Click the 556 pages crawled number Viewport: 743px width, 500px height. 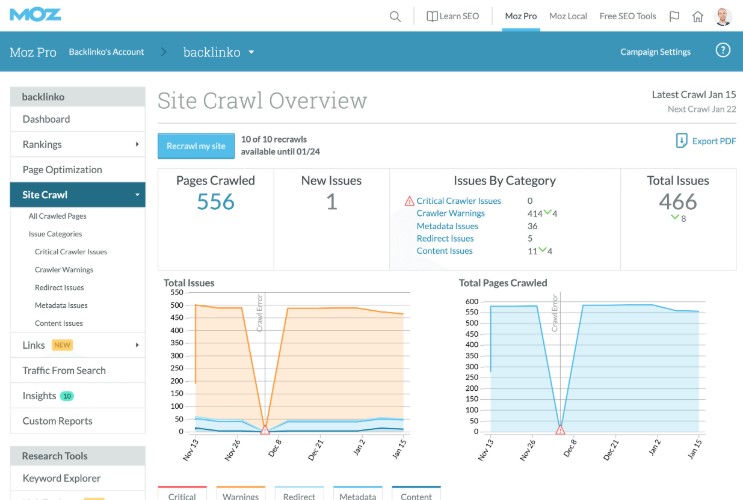coord(216,202)
